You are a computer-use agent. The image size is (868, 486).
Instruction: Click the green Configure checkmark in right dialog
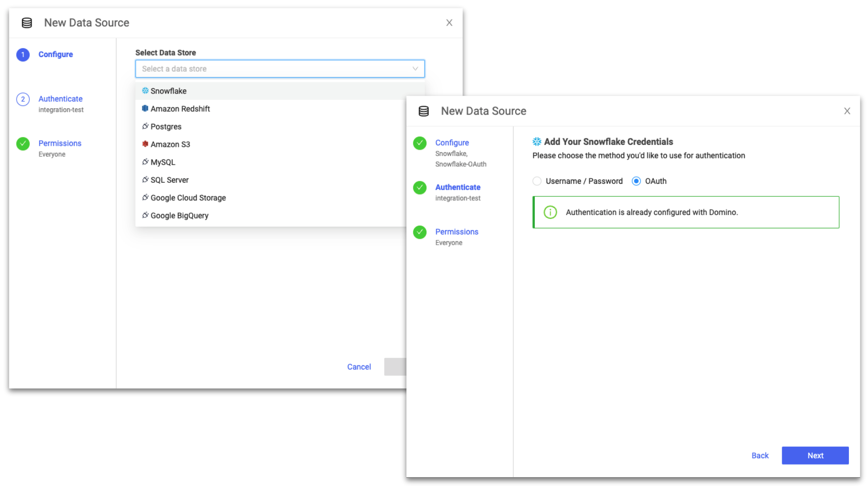pyautogui.click(x=420, y=143)
